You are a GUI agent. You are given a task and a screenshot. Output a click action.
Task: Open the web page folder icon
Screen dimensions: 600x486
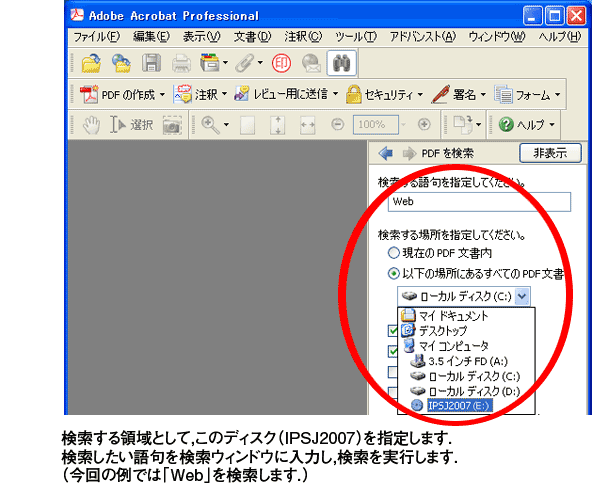pos(121,63)
